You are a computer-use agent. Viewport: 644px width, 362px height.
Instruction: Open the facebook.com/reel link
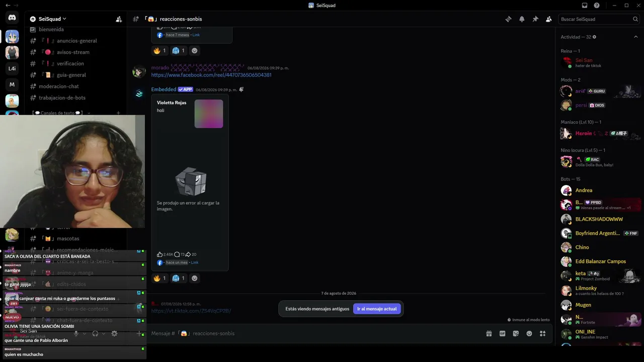coord(211,75)
